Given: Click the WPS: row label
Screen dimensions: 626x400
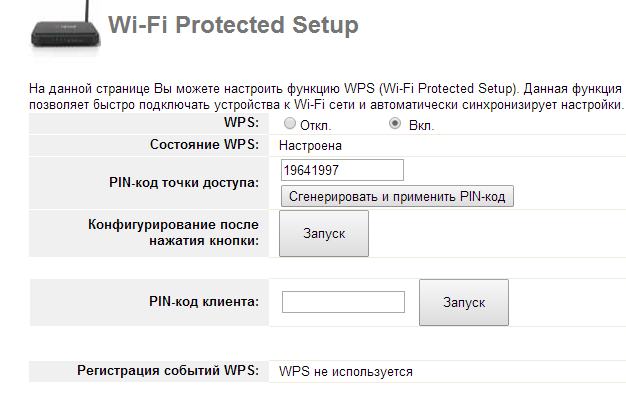Looking at the screenshot, I should pos(241,123).
